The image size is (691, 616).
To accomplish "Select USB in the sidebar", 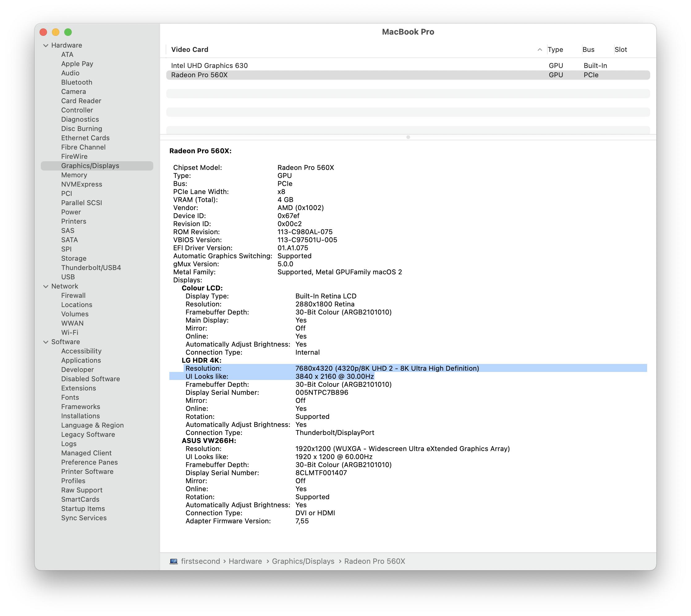I will pyautogui.click(x=68, y=277).
